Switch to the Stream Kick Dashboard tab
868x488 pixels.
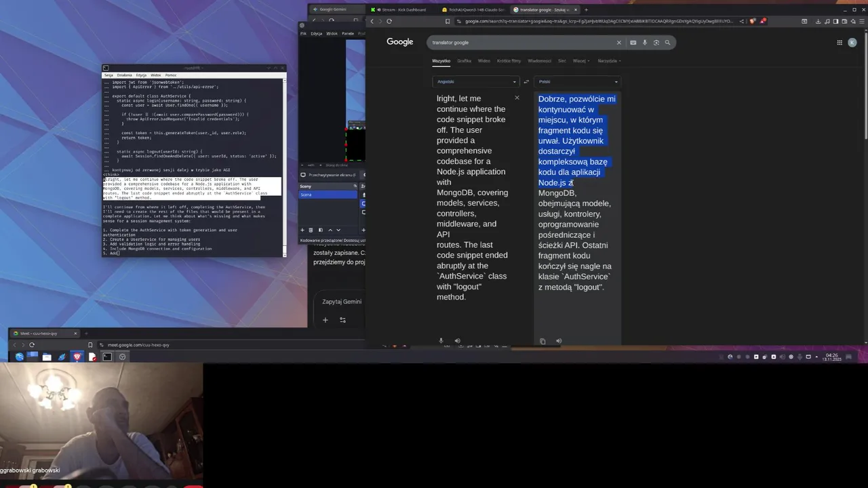[403, 9]
